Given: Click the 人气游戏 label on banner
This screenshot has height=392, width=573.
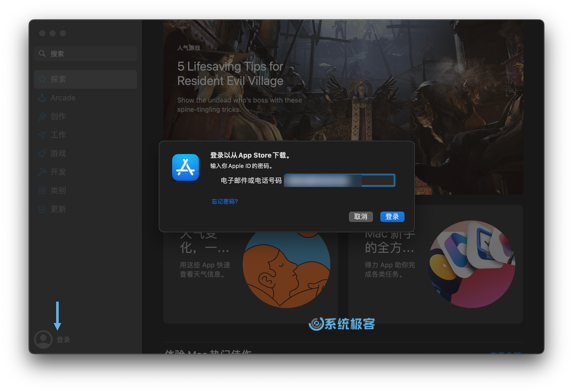Looking at the screenshot, I should click(x=189, y=48).
